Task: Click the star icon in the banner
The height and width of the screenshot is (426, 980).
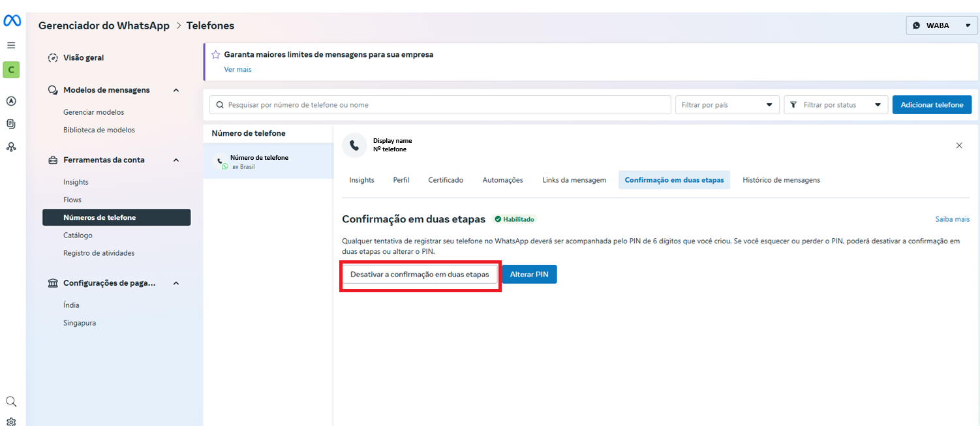Action: point(215,55)
